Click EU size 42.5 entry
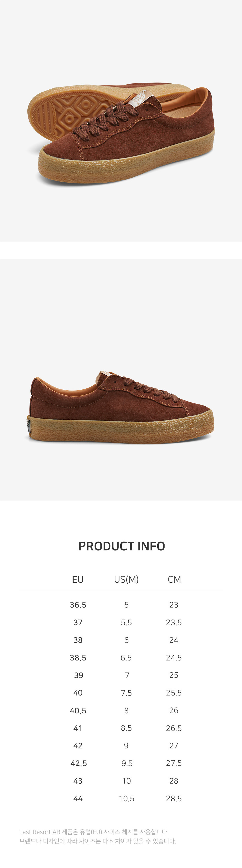Screen dimensions: 242x868 (x=79, y=763)
